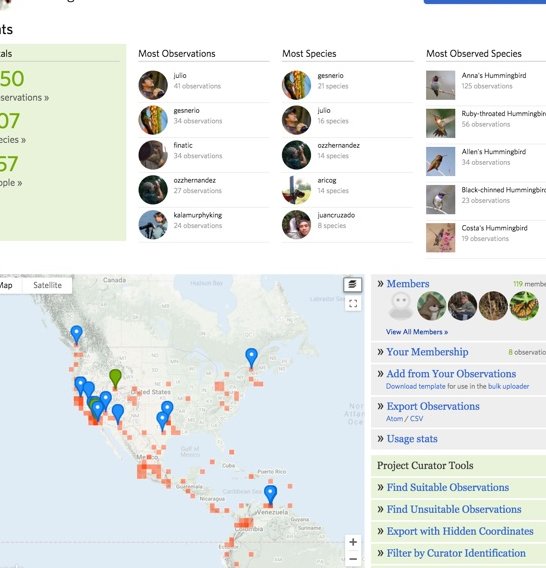Zoom in the map with plus button

pyautogui.click(x=353, y=542)
